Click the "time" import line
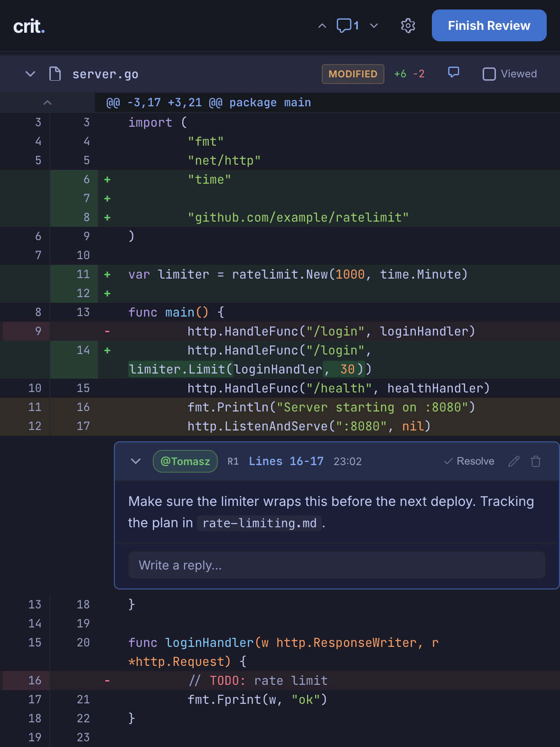This screenshot has height=747, width=560. [280, 179]
